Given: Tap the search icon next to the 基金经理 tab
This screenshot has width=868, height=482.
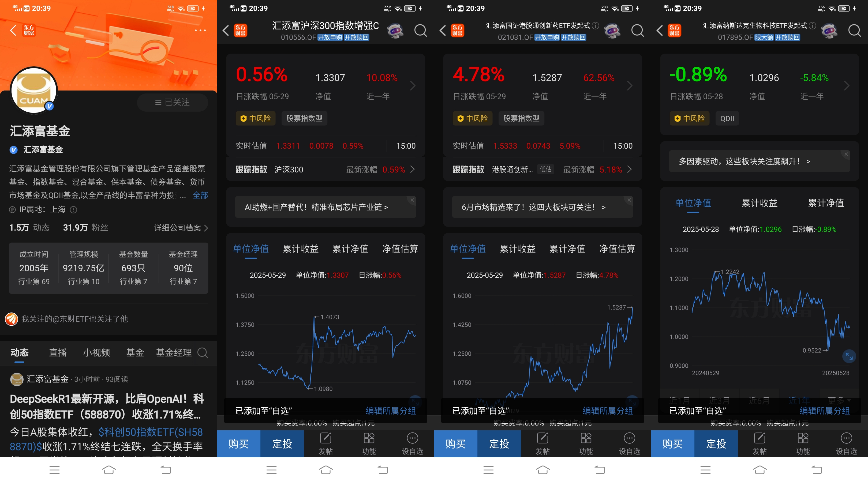Looking at the screenshot, I should [203, 353].
